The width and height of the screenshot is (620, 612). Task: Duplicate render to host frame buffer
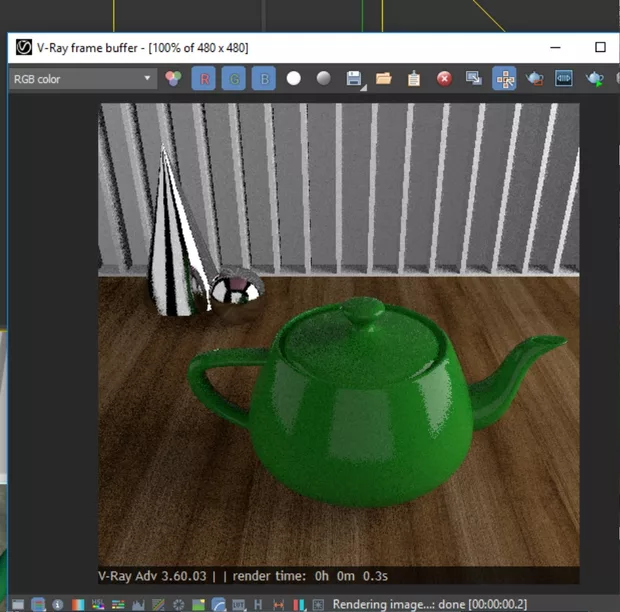point(474,79)
